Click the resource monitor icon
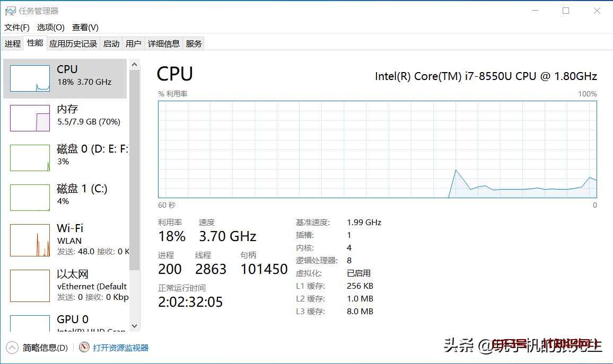The height and width of the screenshot is (364, 613). tap(84, 348)
